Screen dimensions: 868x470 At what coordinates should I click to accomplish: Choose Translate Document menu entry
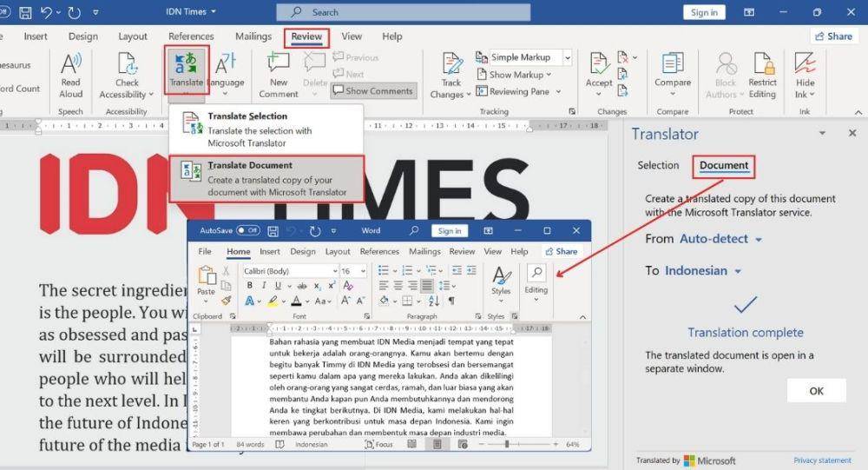click(266, 178)
